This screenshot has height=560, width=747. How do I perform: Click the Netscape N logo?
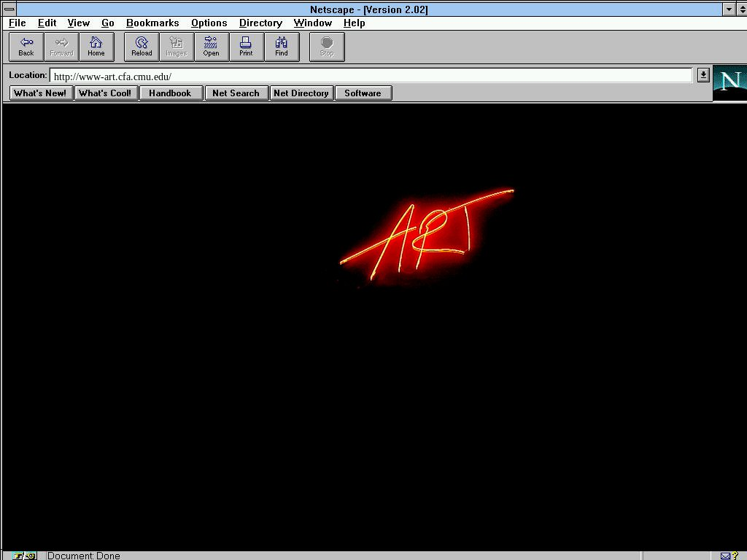[729, 82]
